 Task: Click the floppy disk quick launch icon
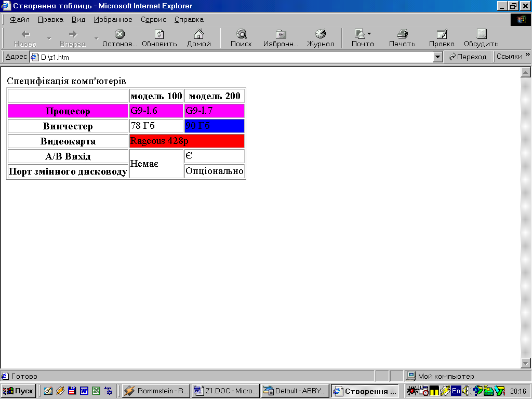72,391
